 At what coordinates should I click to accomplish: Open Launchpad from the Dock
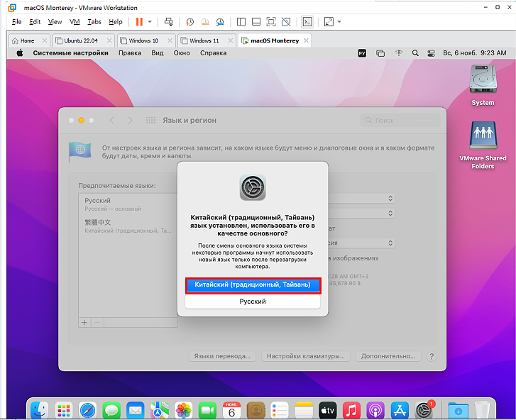(x=63, y=410)
